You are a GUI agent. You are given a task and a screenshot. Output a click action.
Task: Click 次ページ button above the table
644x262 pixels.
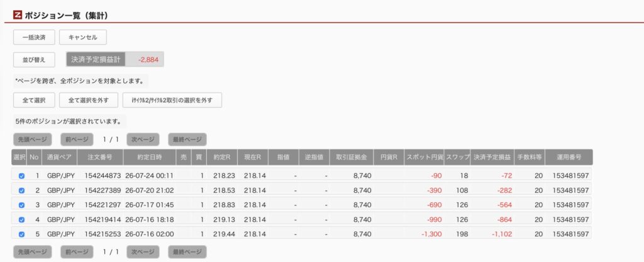click(143, 139)
